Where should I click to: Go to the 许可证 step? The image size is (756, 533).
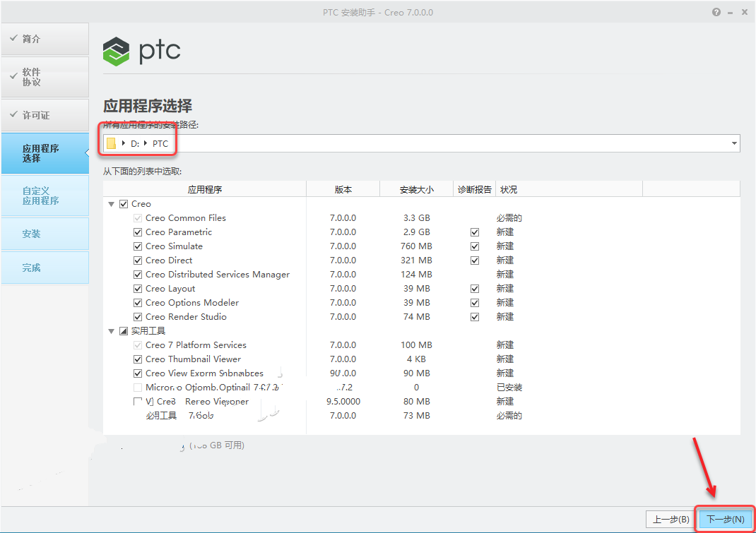coord(45,115)
